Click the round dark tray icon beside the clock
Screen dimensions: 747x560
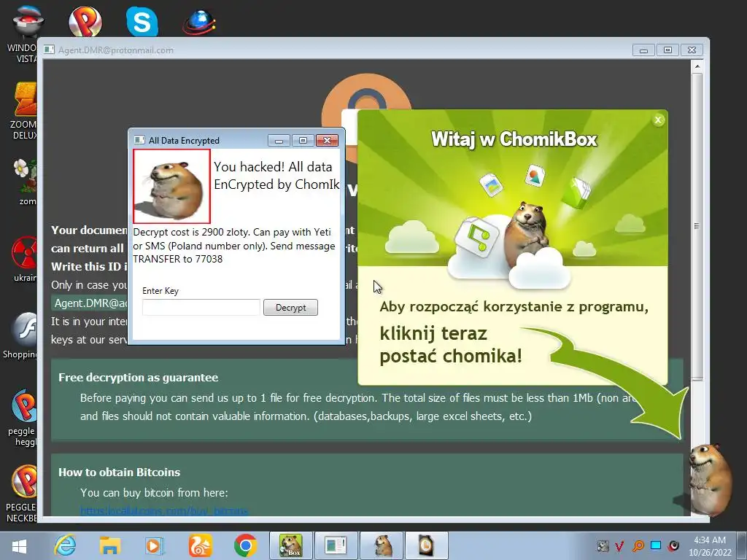[x=673, y=545]
